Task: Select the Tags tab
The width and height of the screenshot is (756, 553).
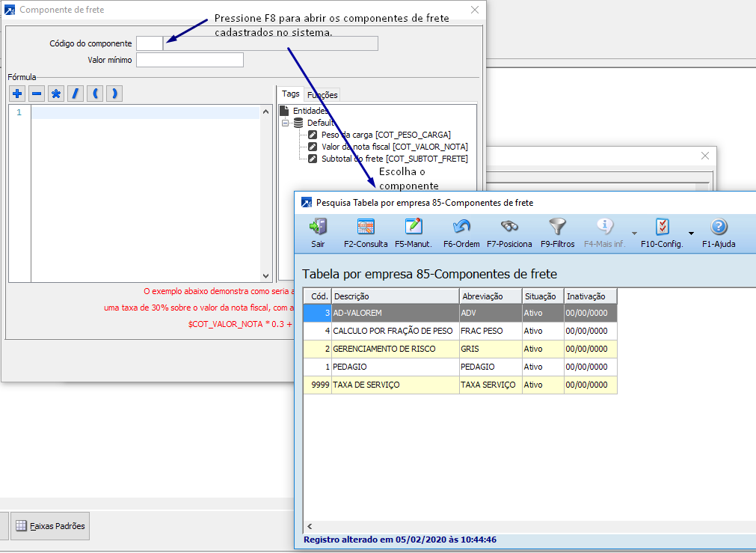Action: (x=291, y=94)
